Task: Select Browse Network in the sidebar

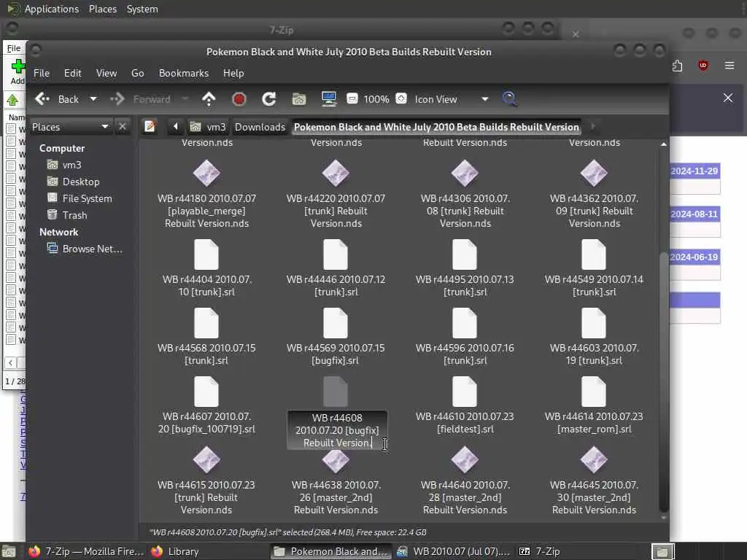Action: point(85,249)
